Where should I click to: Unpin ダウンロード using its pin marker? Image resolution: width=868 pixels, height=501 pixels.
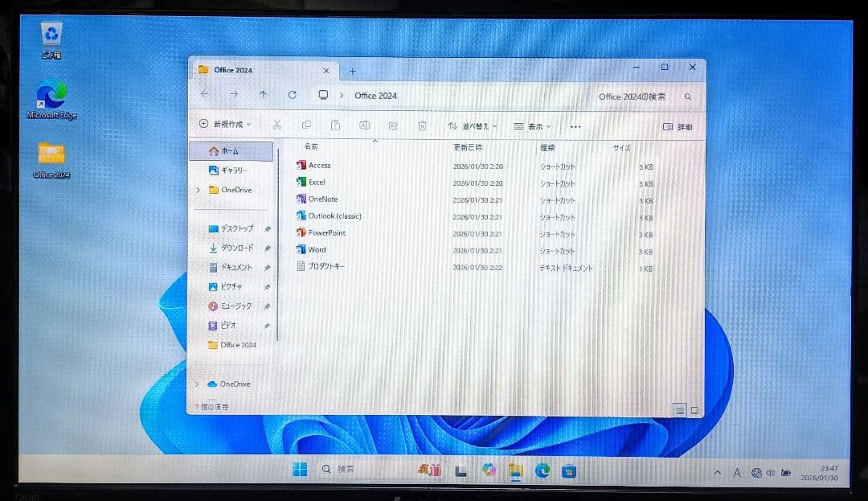267,248
